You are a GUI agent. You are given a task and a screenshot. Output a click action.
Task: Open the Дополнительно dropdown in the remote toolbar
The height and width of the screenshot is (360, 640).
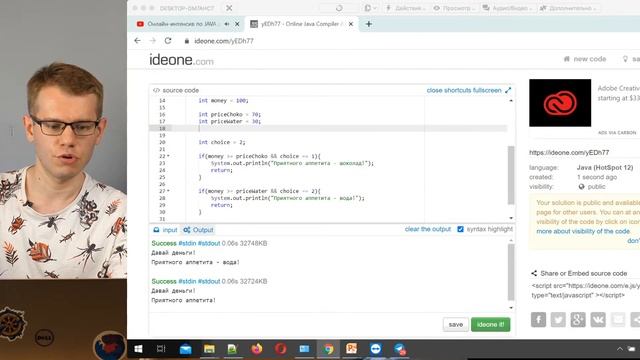click(569, 8)
